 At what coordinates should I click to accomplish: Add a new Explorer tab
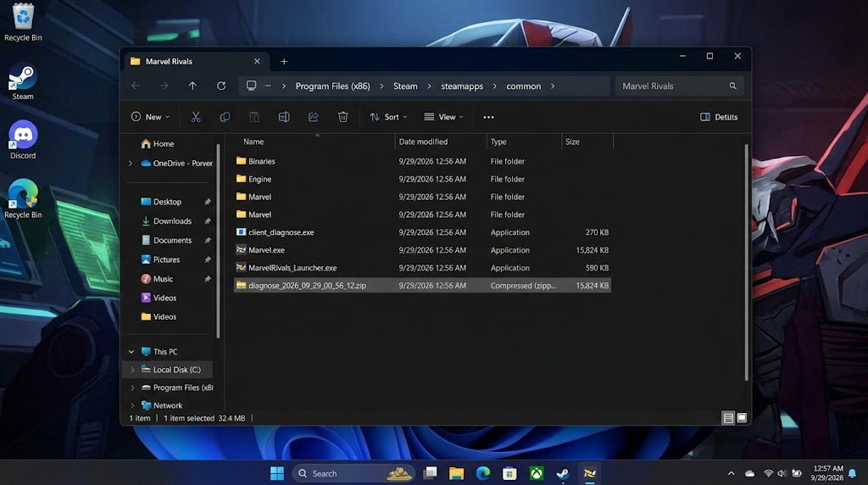(x=284, y=61)
